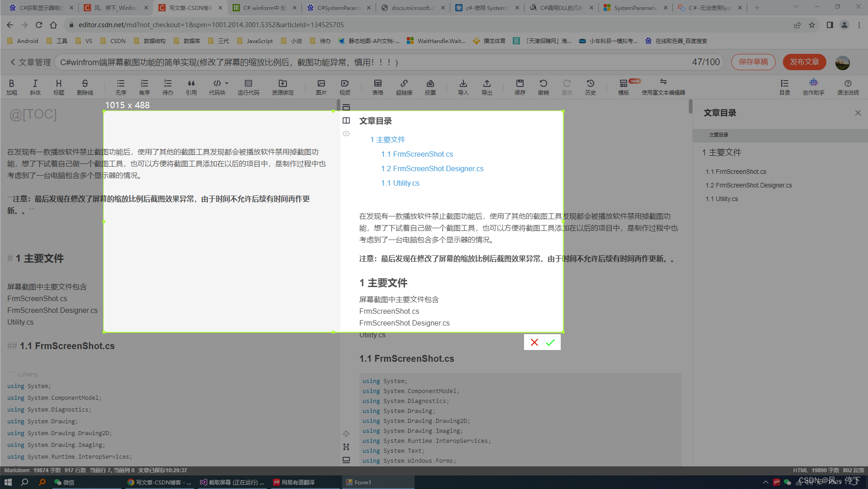Screen dimensions: 868x489
Task: Open resource binding (资源绑定) tool
Action: coord(283,87)
